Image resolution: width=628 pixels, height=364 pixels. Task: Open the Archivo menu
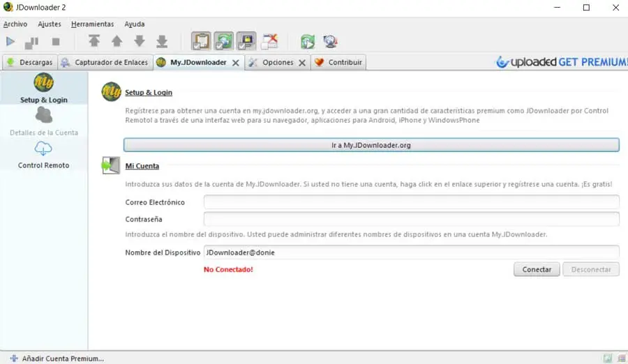[x=15, y=24]
